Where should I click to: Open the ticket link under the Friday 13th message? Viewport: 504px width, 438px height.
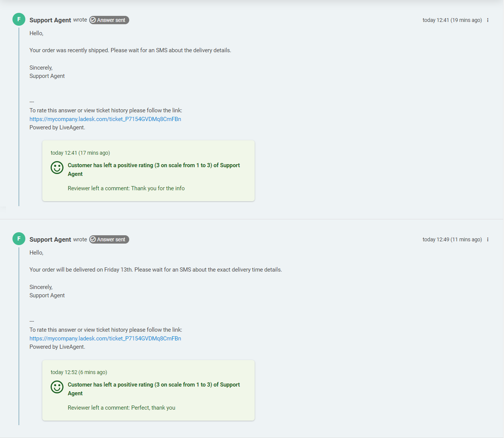105,339
